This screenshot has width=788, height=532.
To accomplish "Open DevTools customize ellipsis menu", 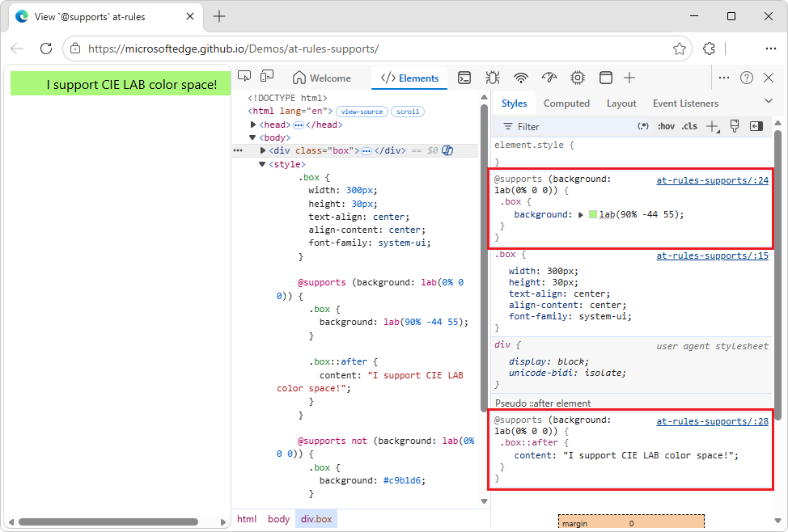I will pyautogui.click(x=723, y=78).
